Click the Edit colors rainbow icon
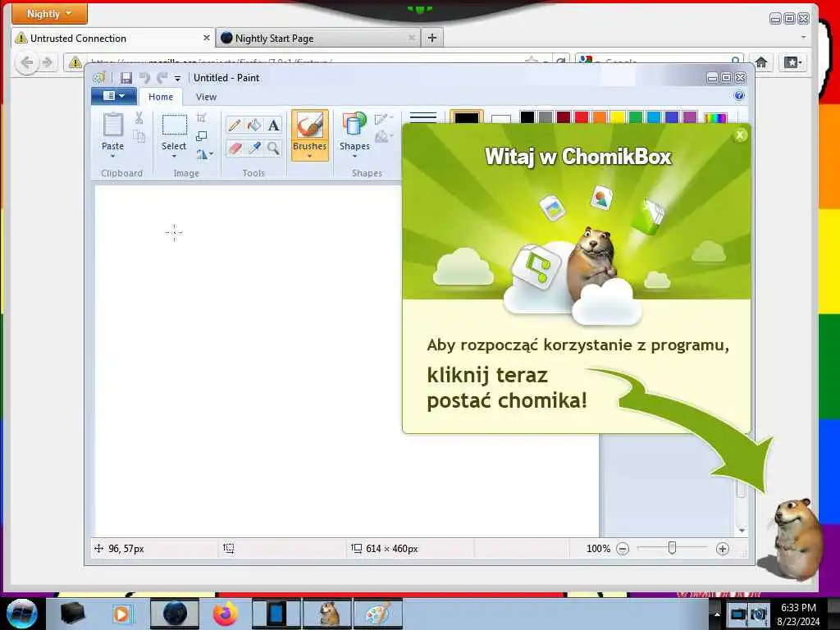The width and height of the screenshot is (840, 630). coord(715,117)
